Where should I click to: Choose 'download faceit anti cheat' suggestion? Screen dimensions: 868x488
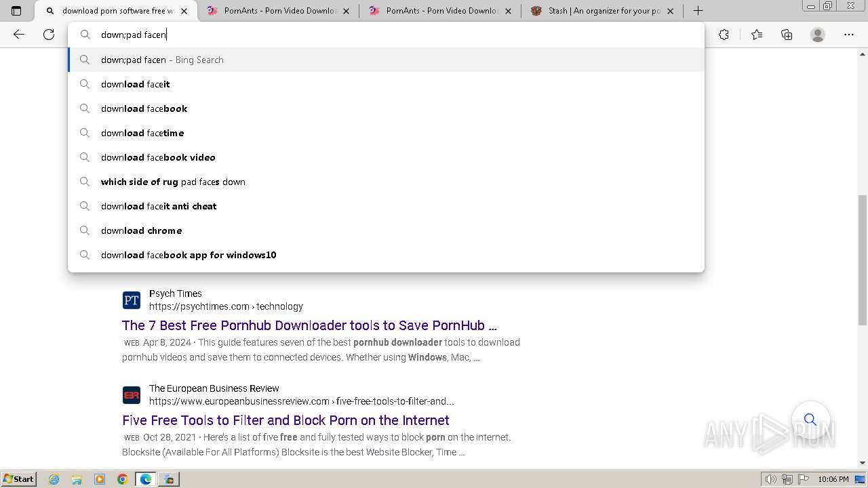[387, 206]
